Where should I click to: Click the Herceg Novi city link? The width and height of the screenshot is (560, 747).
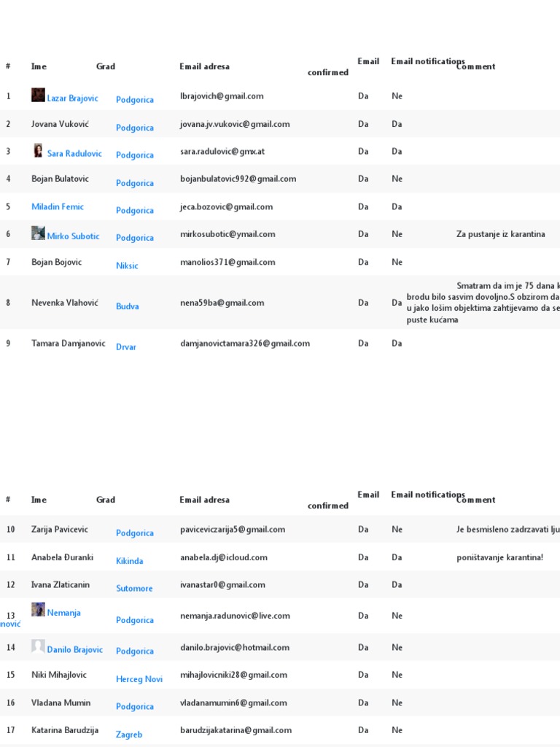click(x=139, y=679)
